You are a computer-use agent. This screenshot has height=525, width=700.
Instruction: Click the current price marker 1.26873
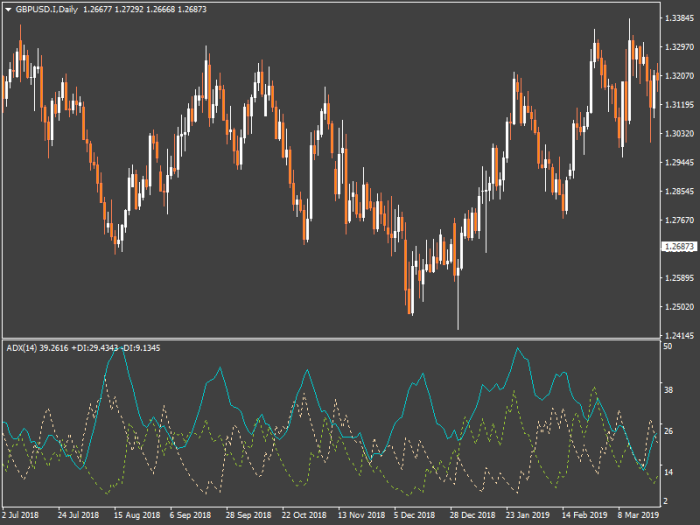[679, 247]
